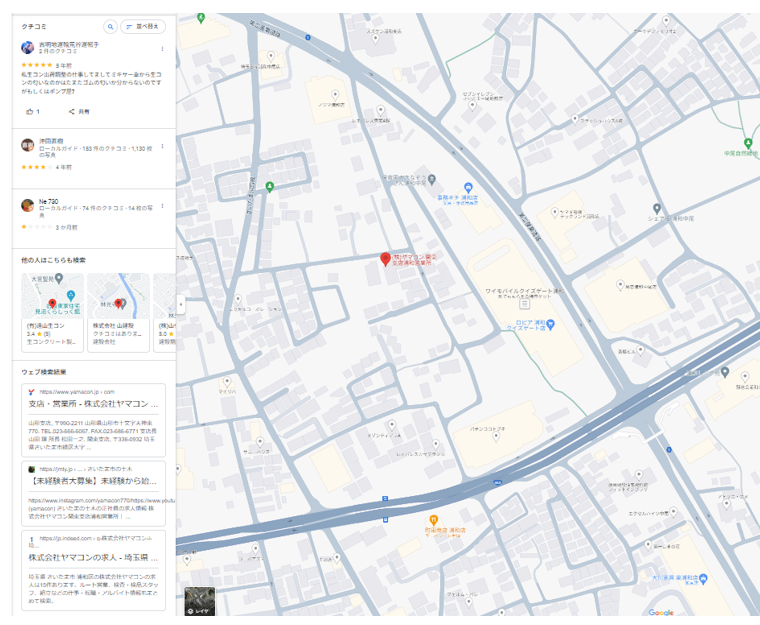Select the orange restaurant marker on map
The width and height of the screenshot is (760, 625).
(433, 520)
